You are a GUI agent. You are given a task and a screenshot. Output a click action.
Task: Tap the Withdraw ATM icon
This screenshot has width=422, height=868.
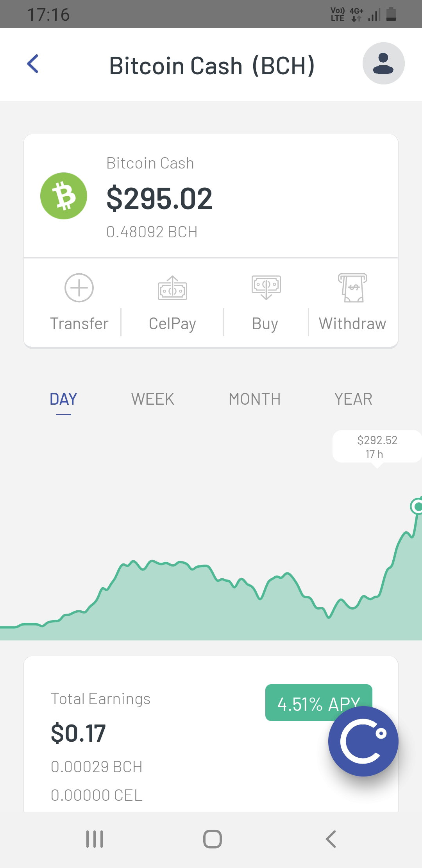coord(352,288)
